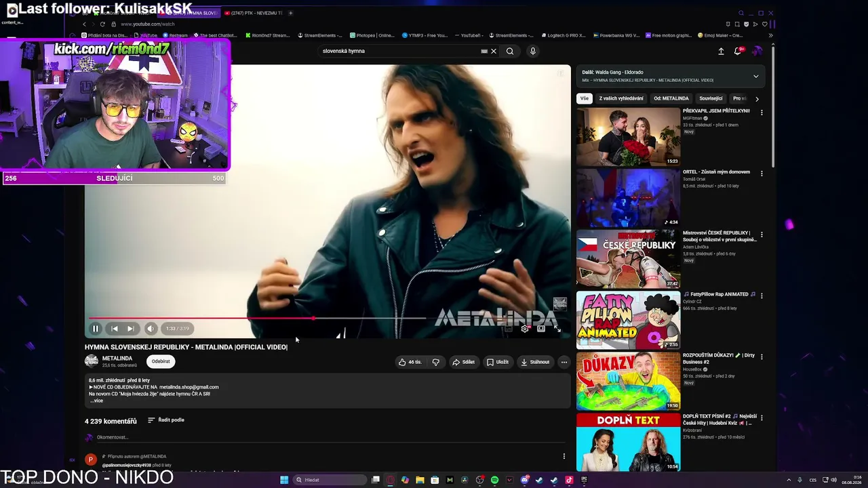Open options menu for pinned comment
This screenshot has width=868, height=488.
(x=564, y=456)
